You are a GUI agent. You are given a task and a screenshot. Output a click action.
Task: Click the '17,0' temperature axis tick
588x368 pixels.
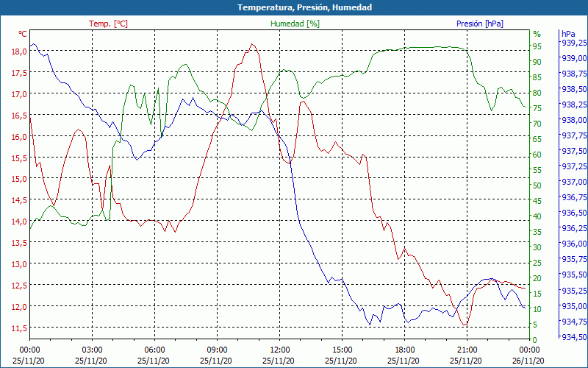click(20, 94)
